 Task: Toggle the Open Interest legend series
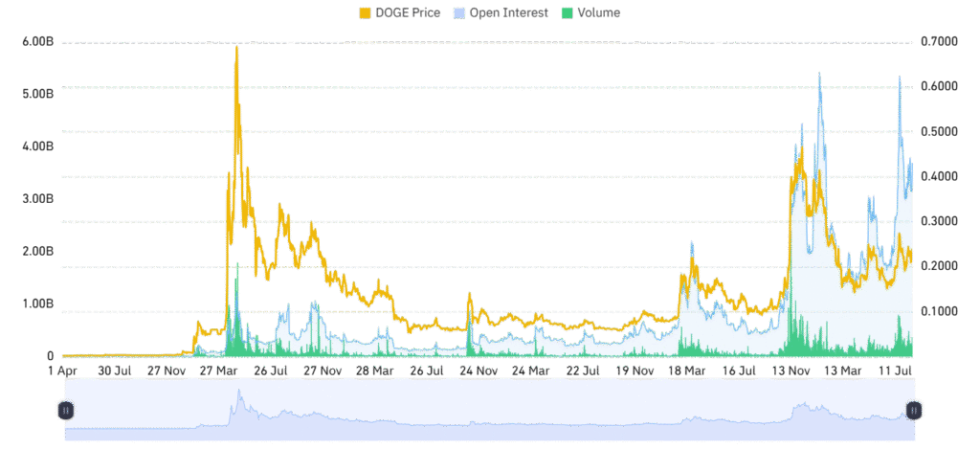pyautogui.click(x=500, y=12)
